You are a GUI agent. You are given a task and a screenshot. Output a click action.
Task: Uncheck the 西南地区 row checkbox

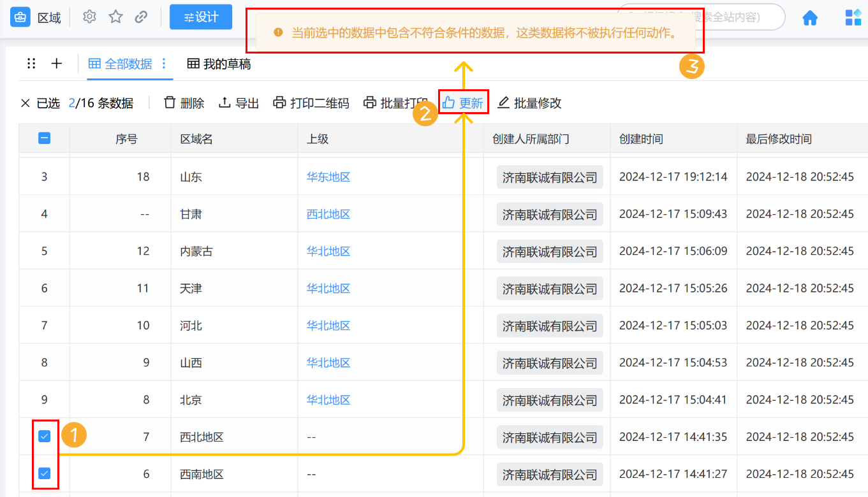point(43,473)
